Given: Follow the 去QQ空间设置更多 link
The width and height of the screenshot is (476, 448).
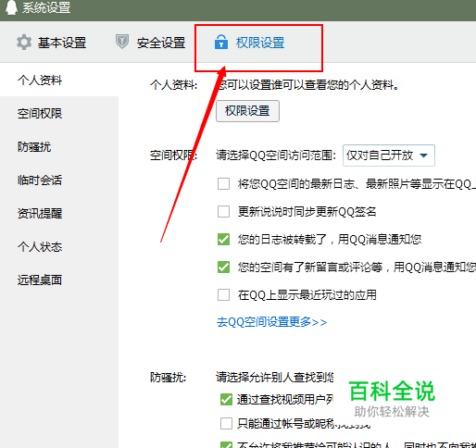Looking at the screenshot, I should coord(271,322).
